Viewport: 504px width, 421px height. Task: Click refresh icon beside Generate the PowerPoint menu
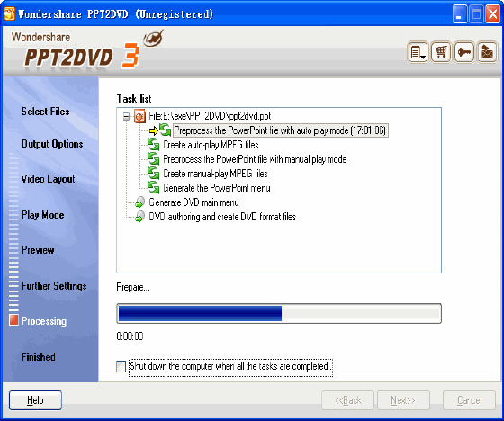click(x=153, y=187)
